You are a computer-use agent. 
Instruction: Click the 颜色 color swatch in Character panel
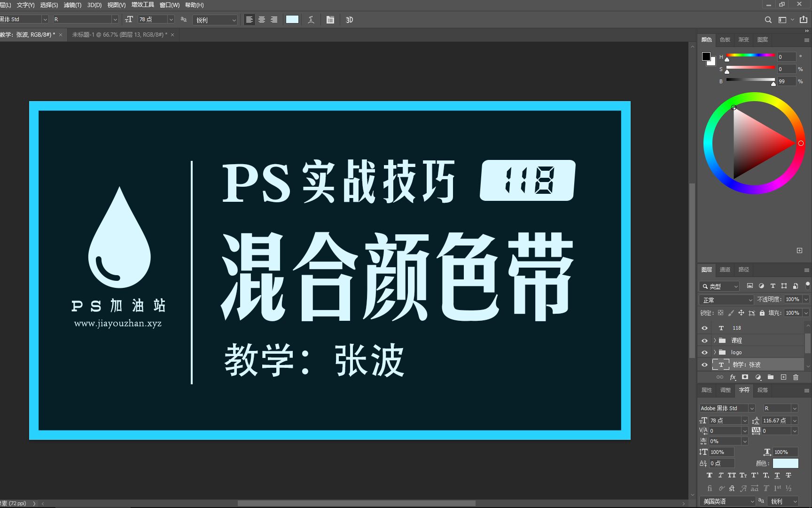coord(785,463)
